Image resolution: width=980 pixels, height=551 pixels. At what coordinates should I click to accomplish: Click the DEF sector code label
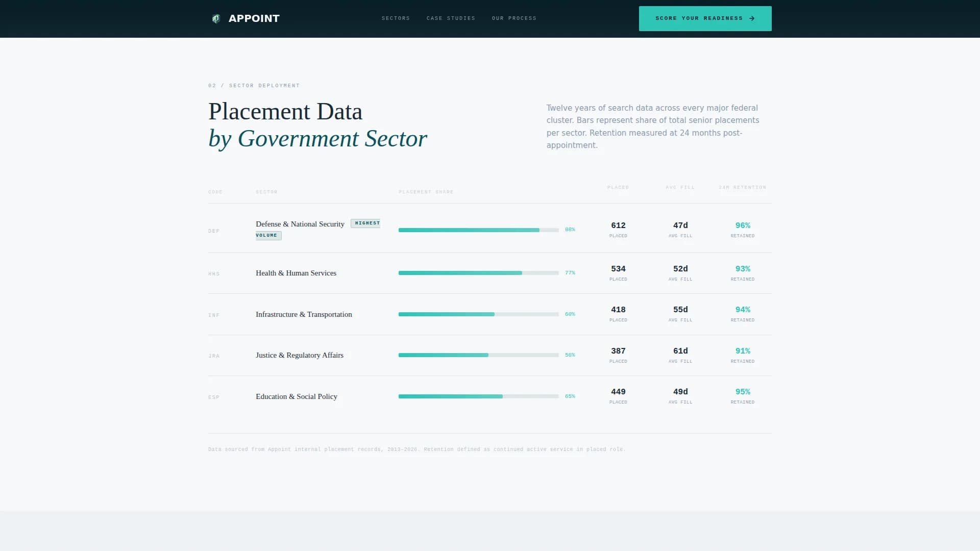click(x=213, y=231)
